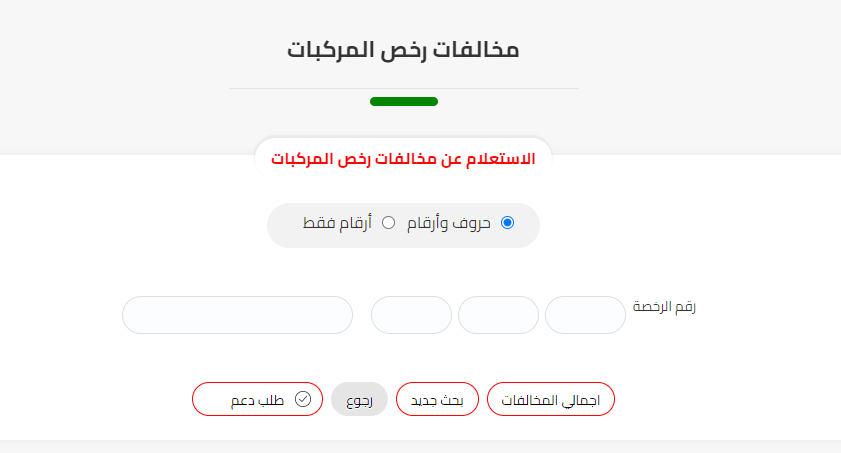Select the أرقام فقط radio button

(x=389, y=223)
